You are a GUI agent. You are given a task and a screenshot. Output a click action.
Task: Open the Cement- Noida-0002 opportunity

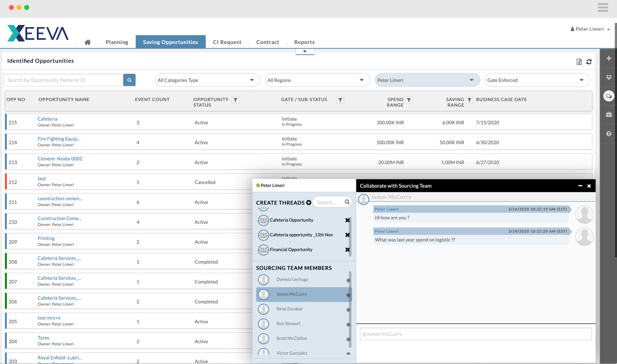[x=60, y=159]
